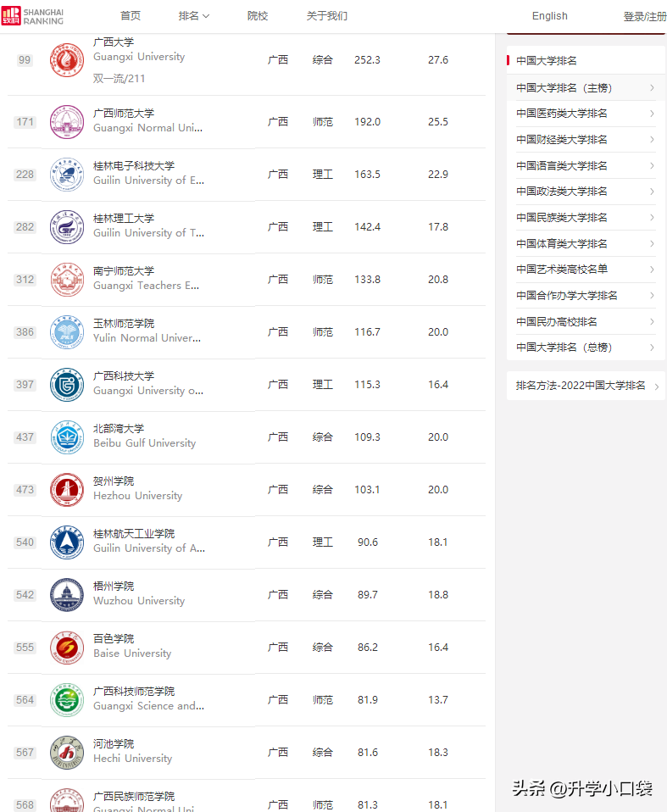Go to 首页 in navigation
This screenshot has height=812, width=667.
click(x=131, y=16)
